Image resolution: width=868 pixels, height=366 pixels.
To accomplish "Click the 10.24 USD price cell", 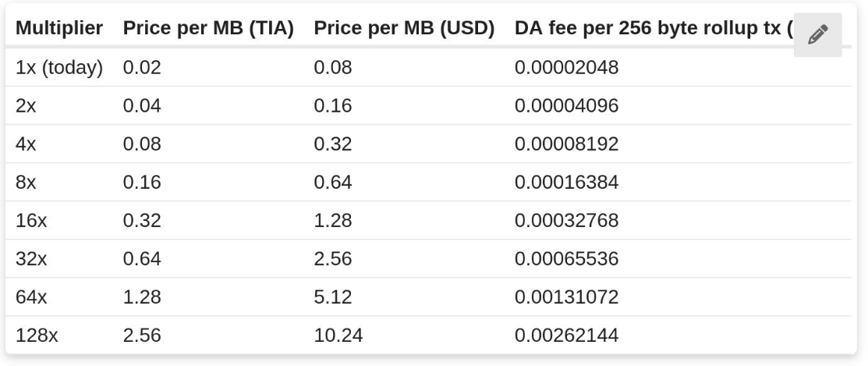I will [338, 336].
